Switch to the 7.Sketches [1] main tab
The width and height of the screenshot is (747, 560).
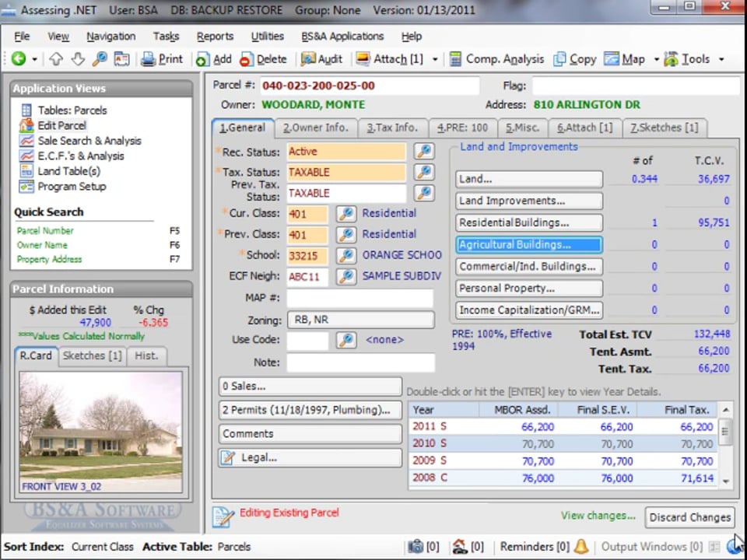coord(664,128)
